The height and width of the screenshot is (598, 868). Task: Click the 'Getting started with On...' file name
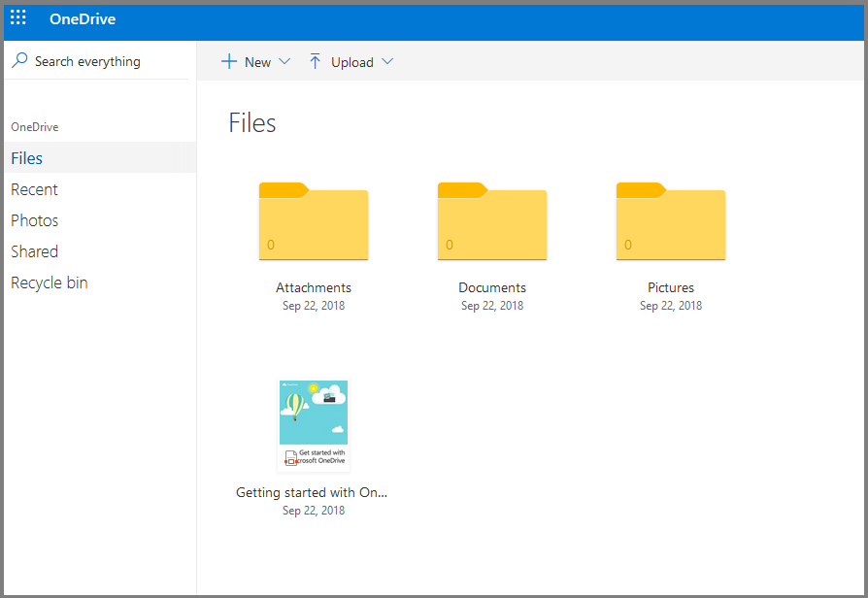[x=312, y=492]
